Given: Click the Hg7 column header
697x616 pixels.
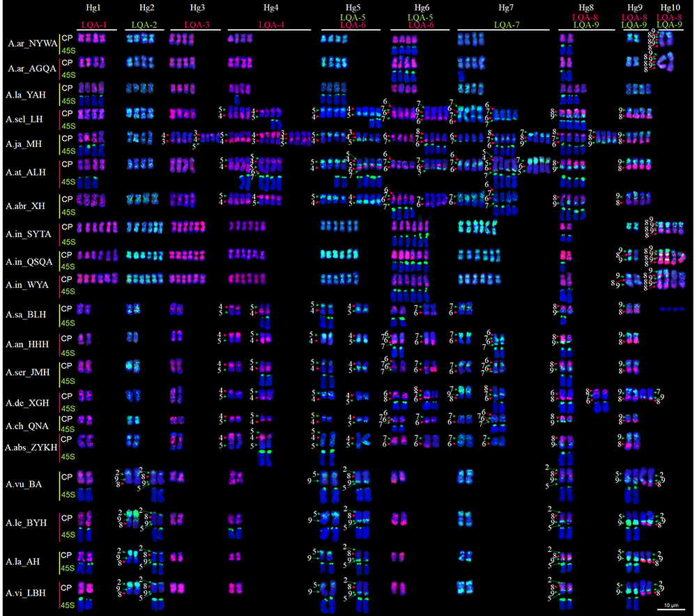Looking at the screenshot, I should [x=506, y=8].
